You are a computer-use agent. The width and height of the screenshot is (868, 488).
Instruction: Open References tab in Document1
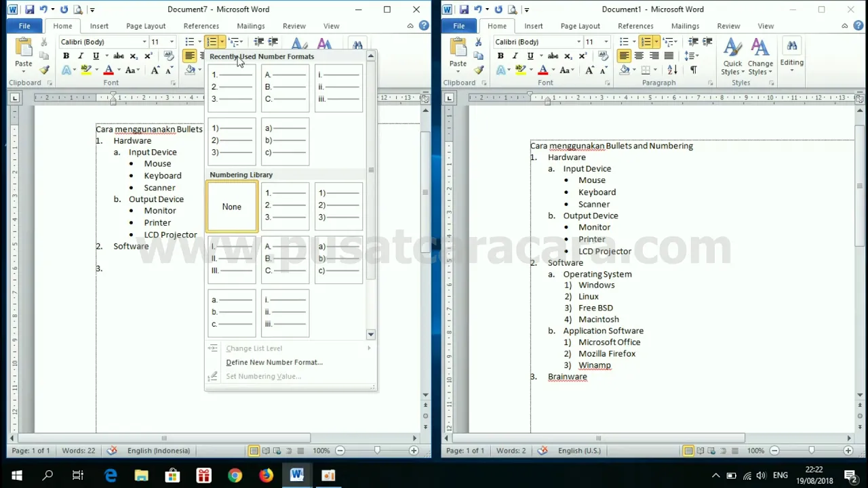pyautogui.click(x=635, y=26)
